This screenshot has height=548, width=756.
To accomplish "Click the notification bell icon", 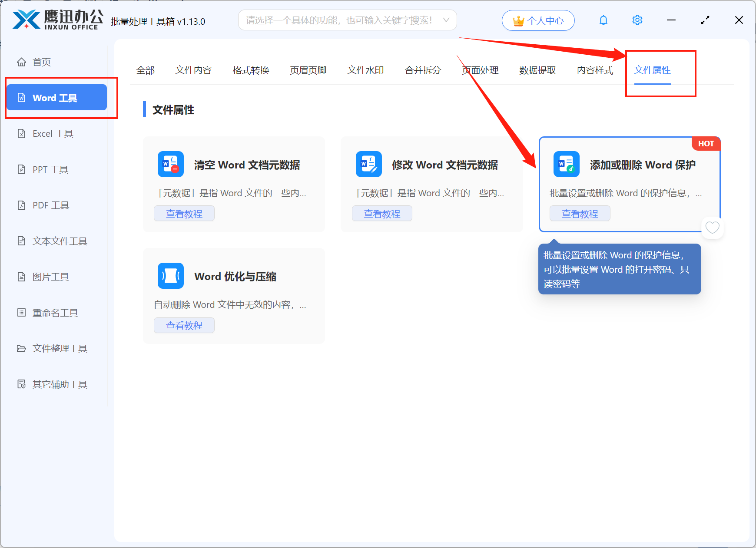I will pyautogui.click(x=603, y=20).
